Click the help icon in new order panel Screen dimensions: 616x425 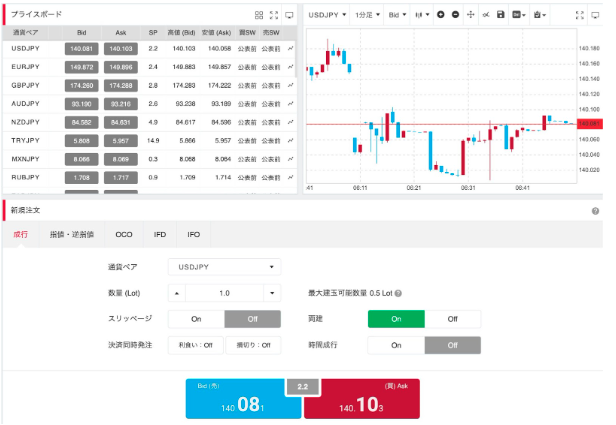[x=595, y=212]
